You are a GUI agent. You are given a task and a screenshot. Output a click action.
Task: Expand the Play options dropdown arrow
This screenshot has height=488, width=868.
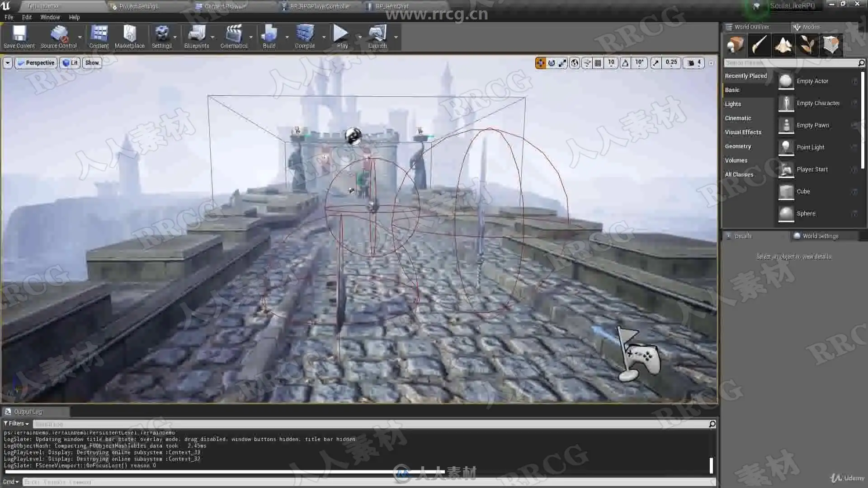tap(360, 37)
